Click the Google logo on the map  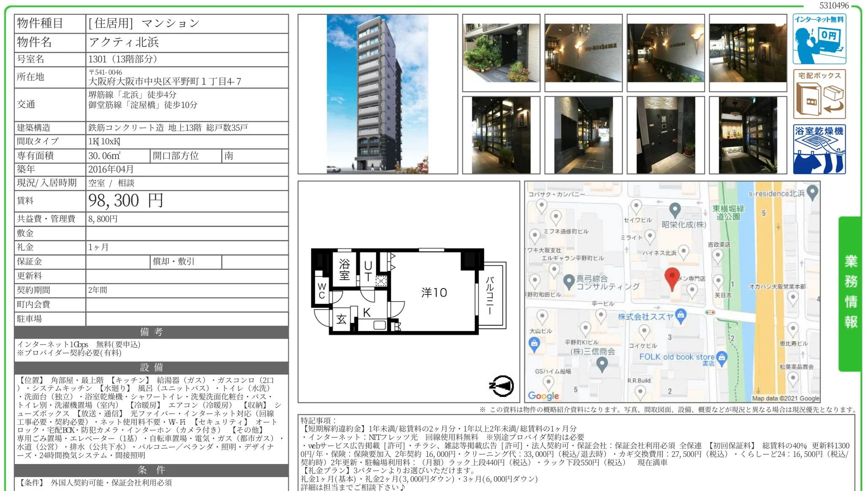tap(543, 396)
